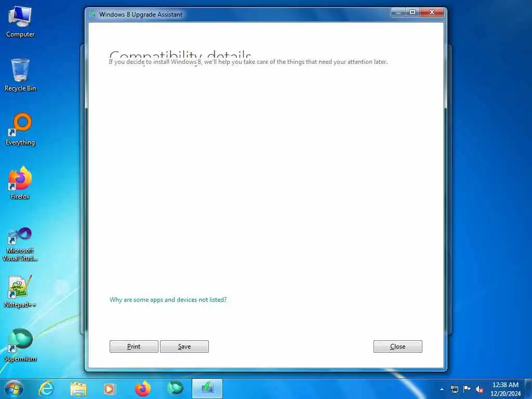Open Action Center flag icon
This screenshot has width=532, height=399.
coord(467,389)
